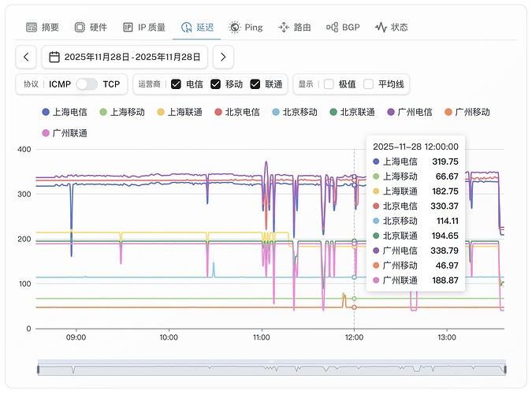Image resolution: width=532 pixels, height=394 pixels.
Task: Open the 硬件 tab
Action: tap(91, 27)
